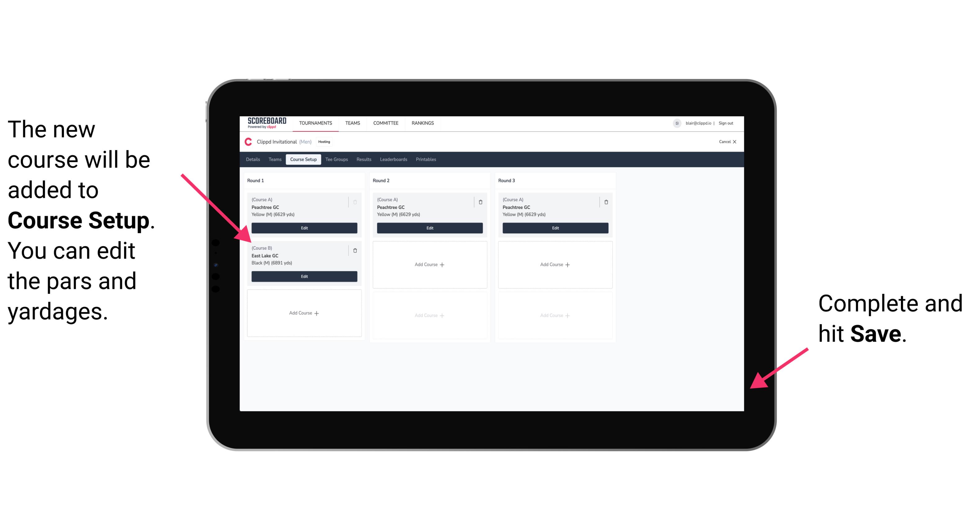Click Add Course below East Lake GC
The height and width of the screenshot is (527, 980).
304,313
